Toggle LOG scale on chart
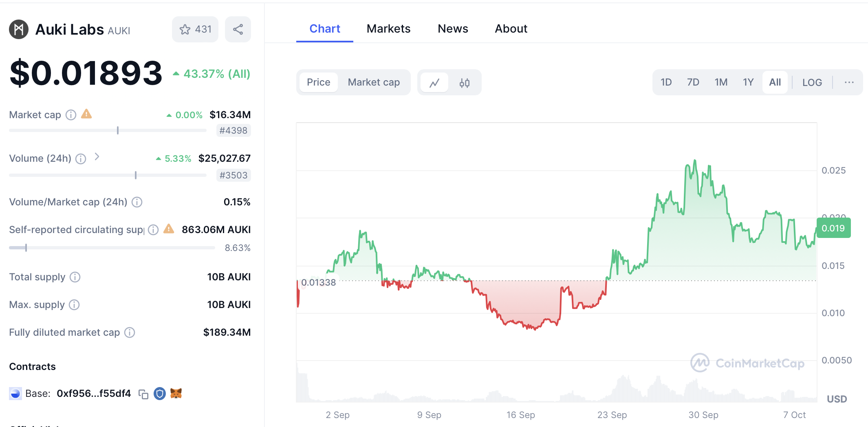Image resolution: width=868 pixels, height=427 pixels. coord(812,82)
